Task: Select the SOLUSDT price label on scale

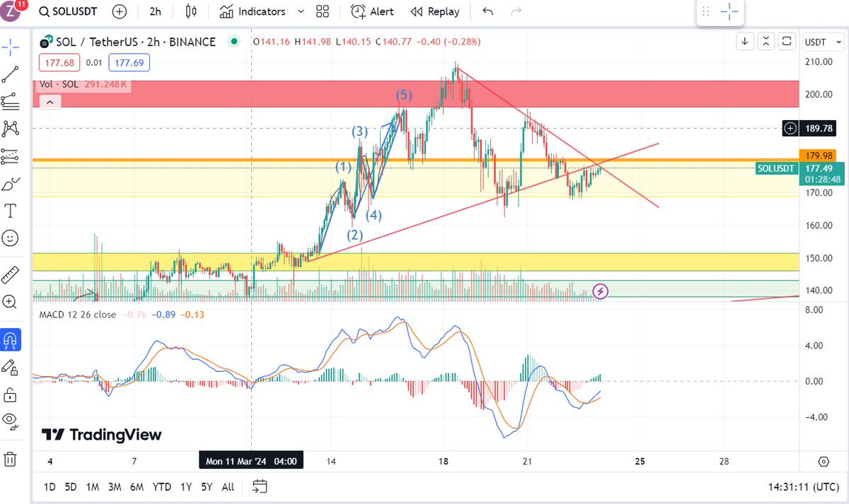Action: coord(777,168)
